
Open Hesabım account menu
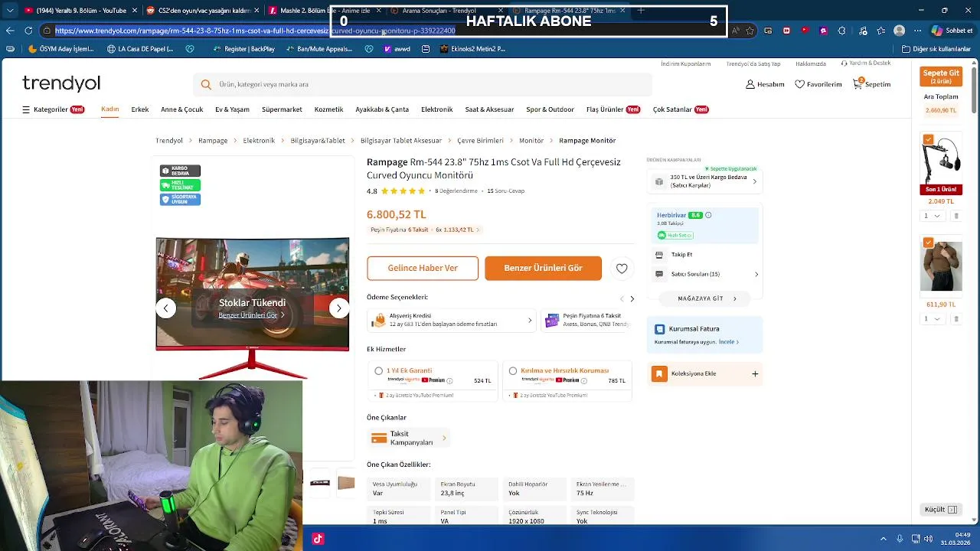pyautogui.click(x=765, y=84)
